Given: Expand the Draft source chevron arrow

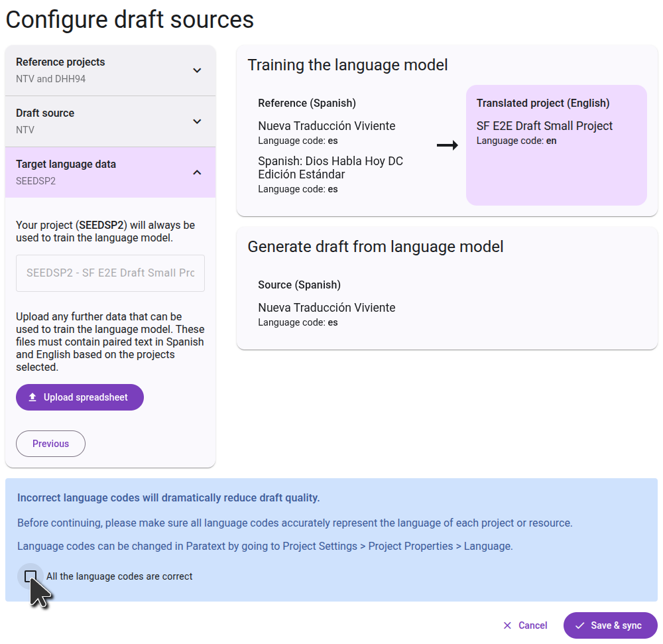Looking at the screenshot, I should click(197, 121).
